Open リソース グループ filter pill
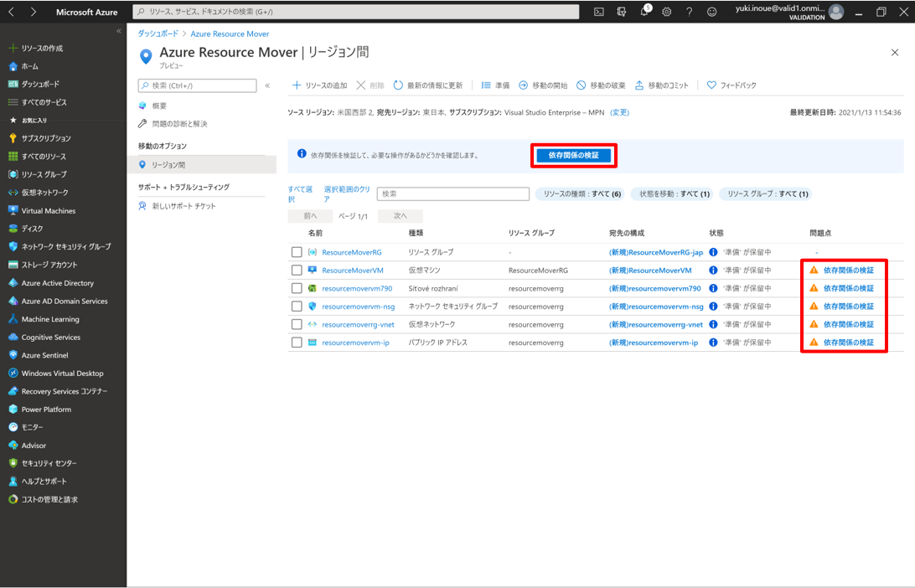Image resolution: width=915 pixels, height=588 pixels. [768, 194]
